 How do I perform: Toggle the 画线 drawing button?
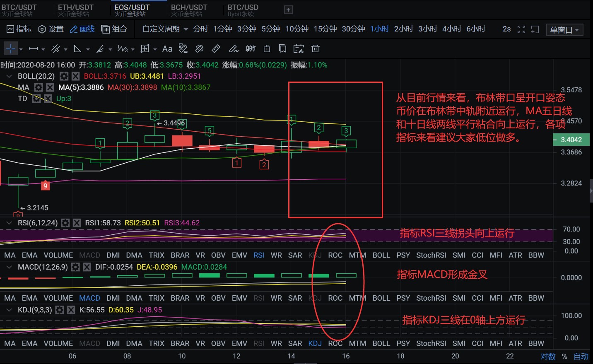coord(82,29)
